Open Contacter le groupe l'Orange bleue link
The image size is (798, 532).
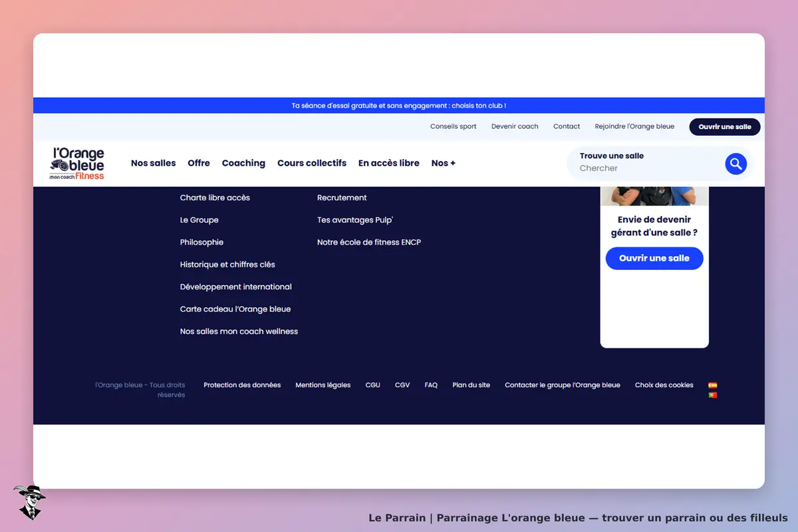[x=563, y=385]
